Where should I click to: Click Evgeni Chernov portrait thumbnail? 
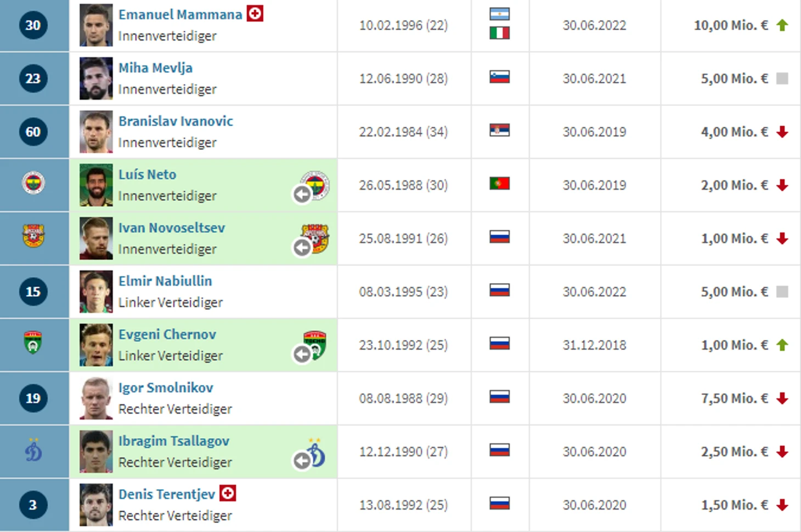click(x=96, y=345)
